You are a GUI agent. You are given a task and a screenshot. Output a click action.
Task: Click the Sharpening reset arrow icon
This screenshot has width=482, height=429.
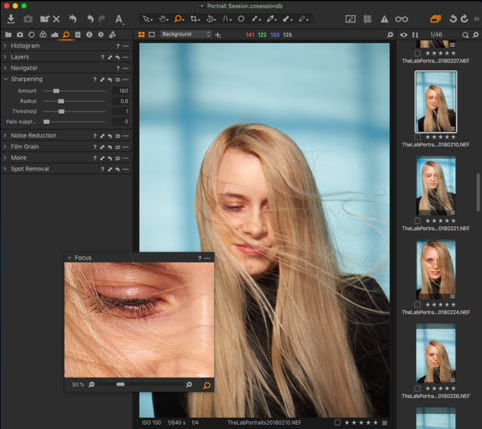[110, 80]
